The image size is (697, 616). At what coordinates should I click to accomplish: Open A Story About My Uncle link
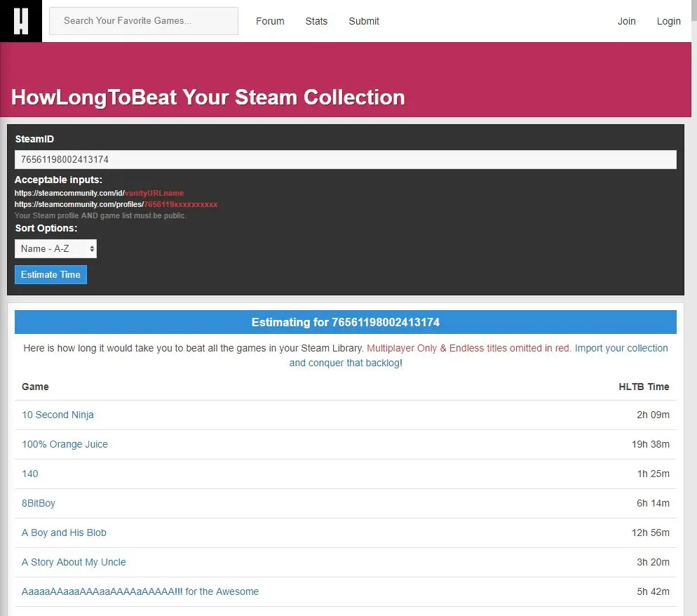pyautogui.click(x=74, y=562)
